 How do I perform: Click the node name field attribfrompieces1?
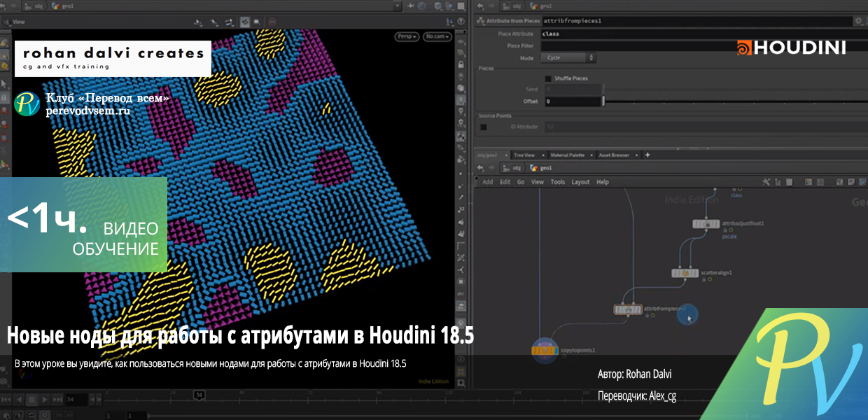point(696,21)
